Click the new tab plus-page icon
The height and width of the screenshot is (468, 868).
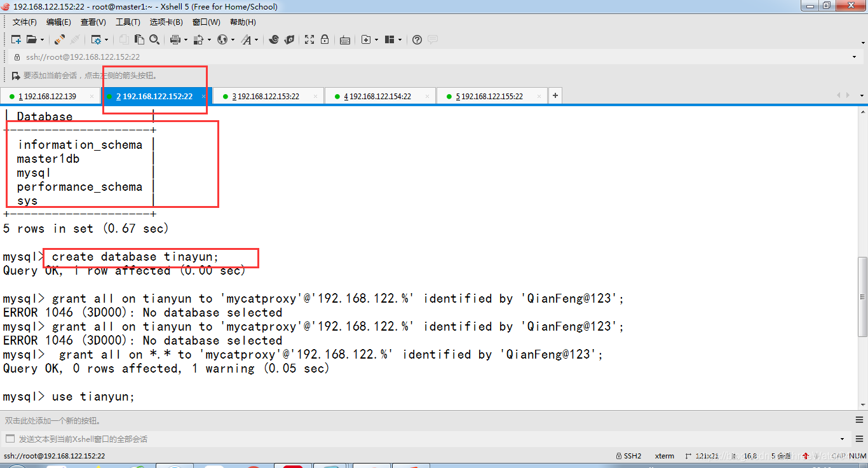pyautogui.click(x=365, y=39)
